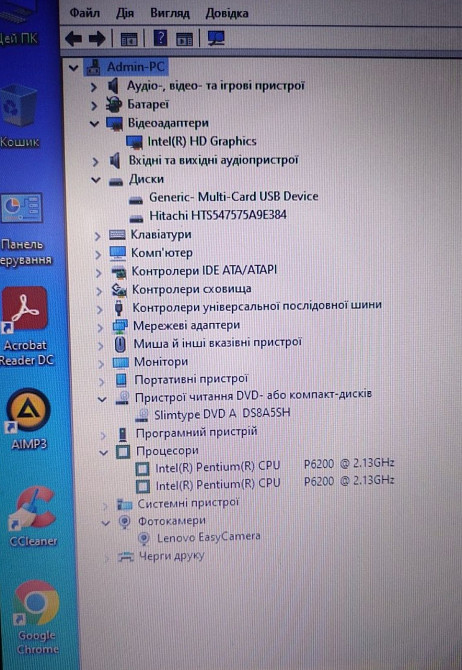Expand Контролери сховища category
The image size is (462, 670).
click(99, 291)
